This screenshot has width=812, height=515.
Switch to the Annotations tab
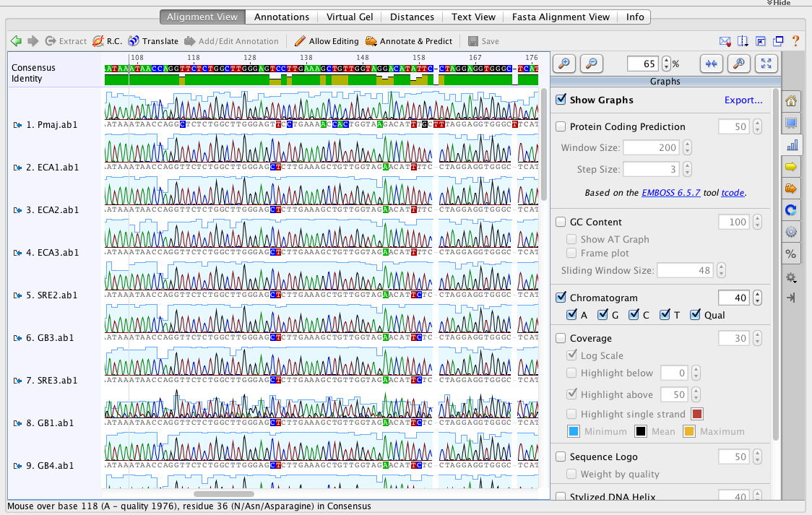click(282, 17)
